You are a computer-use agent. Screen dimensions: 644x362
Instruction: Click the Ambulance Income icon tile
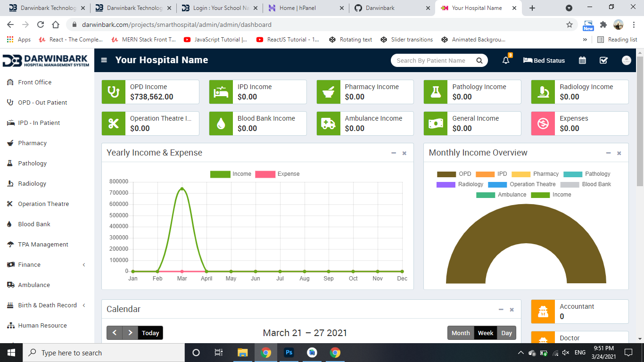tap(328, 123)
